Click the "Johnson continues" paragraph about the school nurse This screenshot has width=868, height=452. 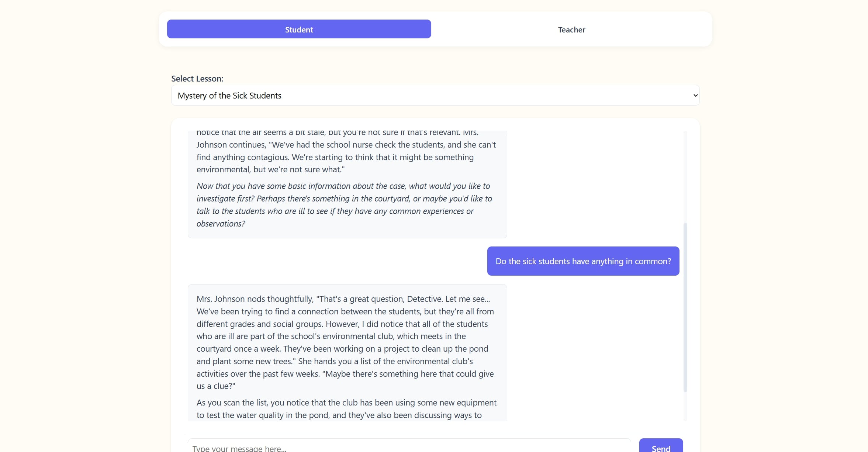point(346,157)
